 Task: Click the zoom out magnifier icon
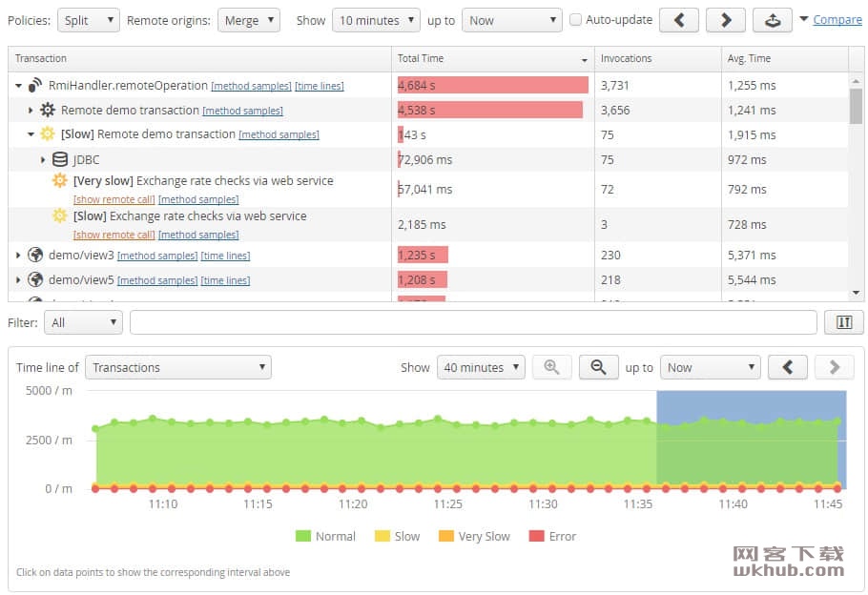pos(598,367)
